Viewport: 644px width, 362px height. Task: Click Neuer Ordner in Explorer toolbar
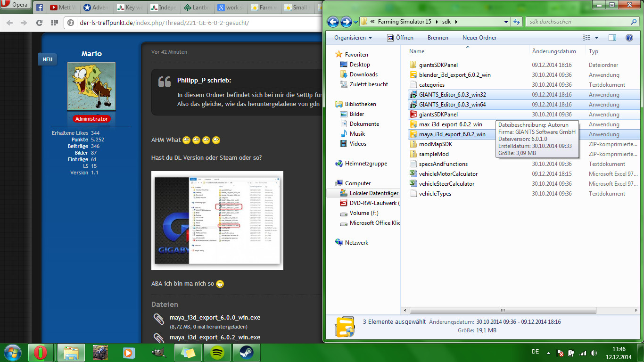point(479,38)
